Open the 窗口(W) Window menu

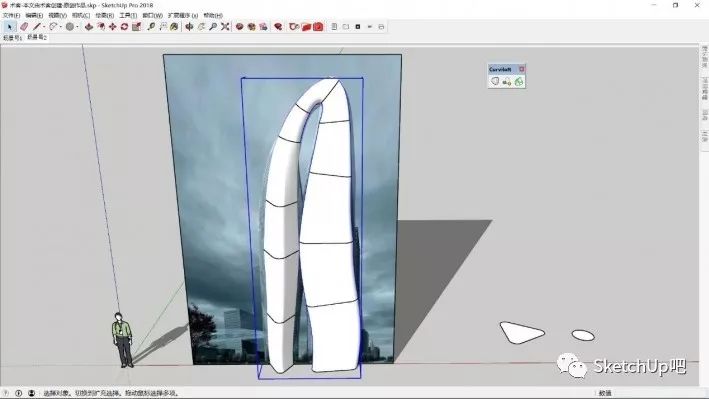(152, 15)
